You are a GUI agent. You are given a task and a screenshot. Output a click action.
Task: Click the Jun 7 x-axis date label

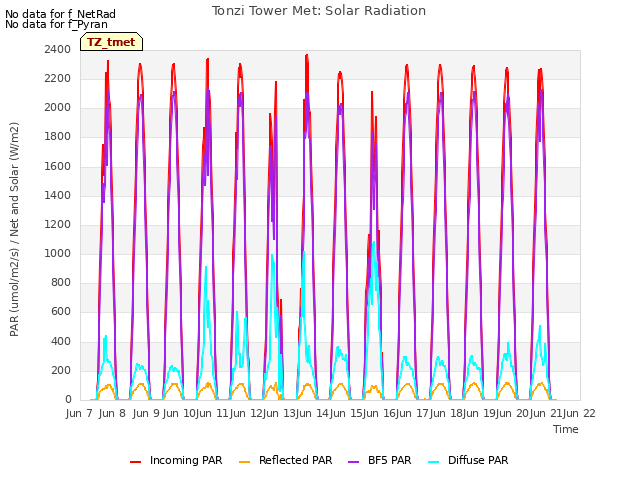tap(79, 413)
